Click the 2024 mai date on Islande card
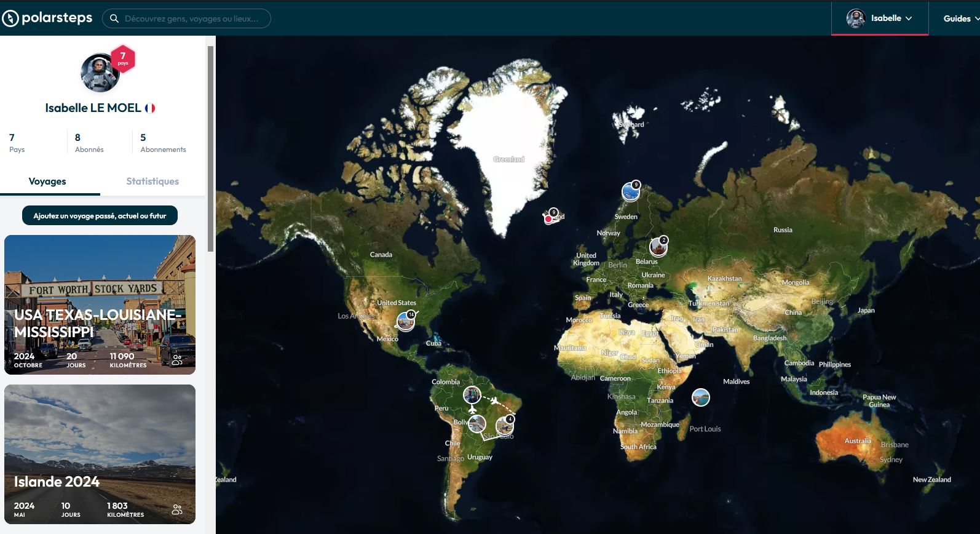This screenshot has height=534, width=980. [x=24, y=509]
